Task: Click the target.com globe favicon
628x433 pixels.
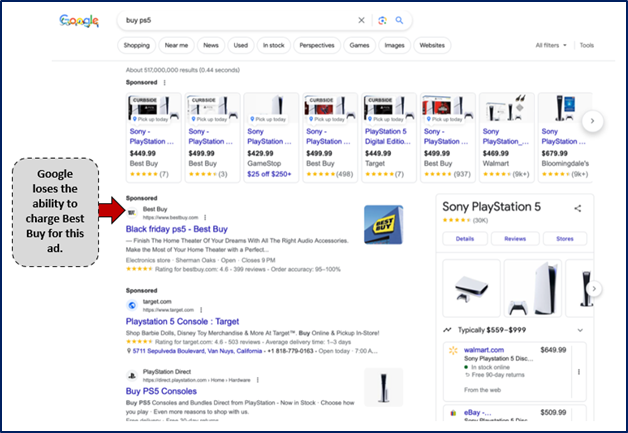Action: click(x=132, y=305)
